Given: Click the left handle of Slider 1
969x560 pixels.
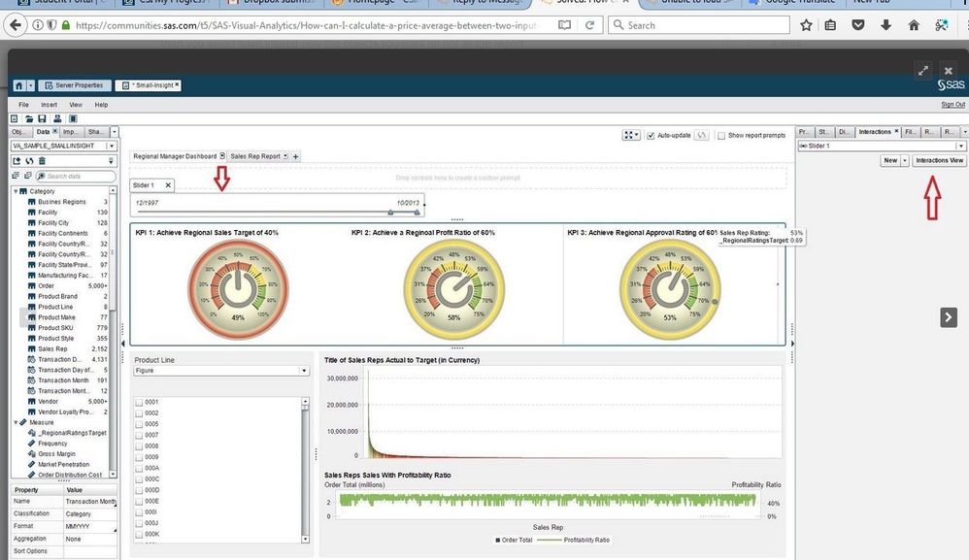Looking at the screenshot, I should 390,213.
